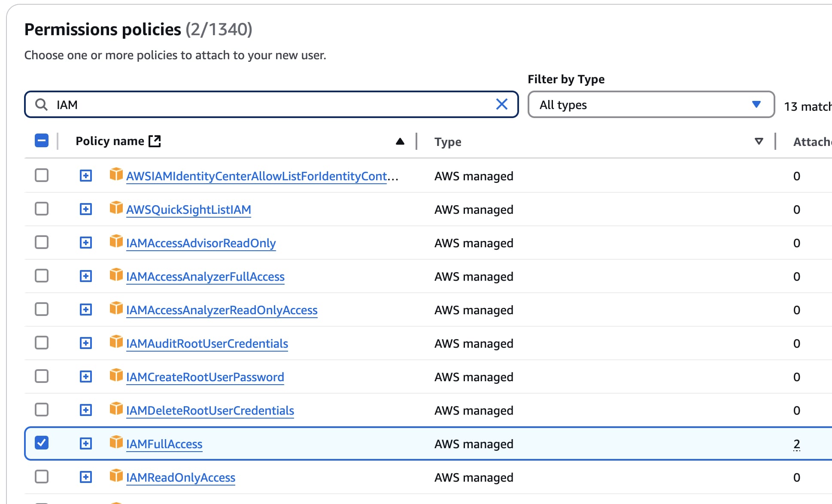Open the Type column filter triangle
The width and height of the screenshot is (832, 504).
pos(759,141)
